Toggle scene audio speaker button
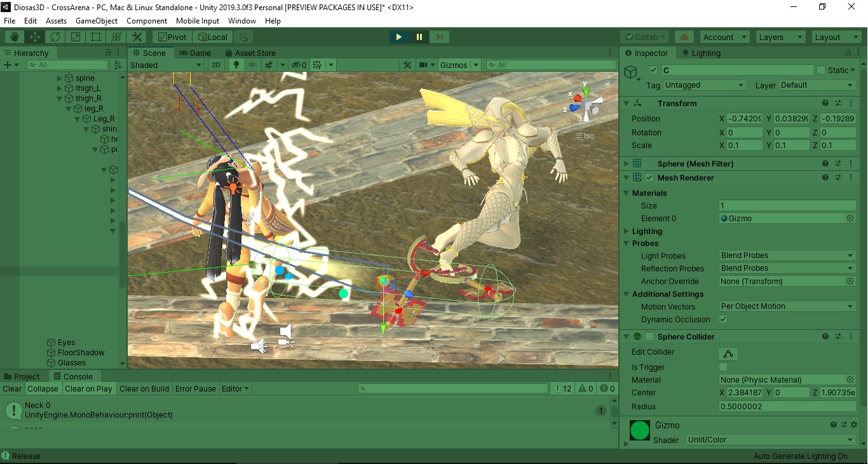This screenshot has width=868, height=464. 252,65
